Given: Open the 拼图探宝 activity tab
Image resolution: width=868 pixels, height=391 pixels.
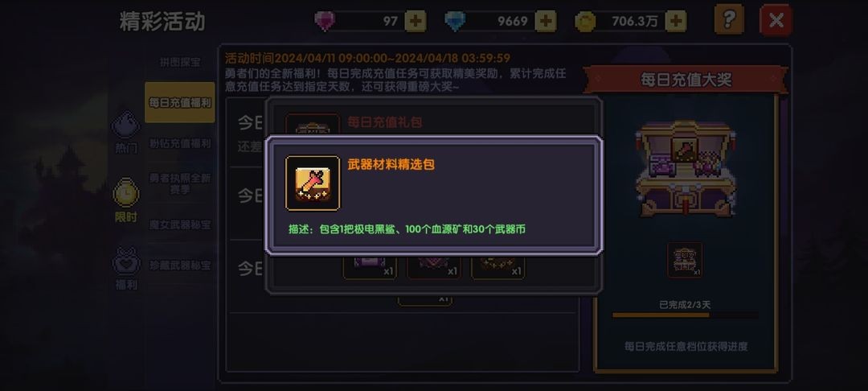Looking at the screenshot, I should 180,62.
